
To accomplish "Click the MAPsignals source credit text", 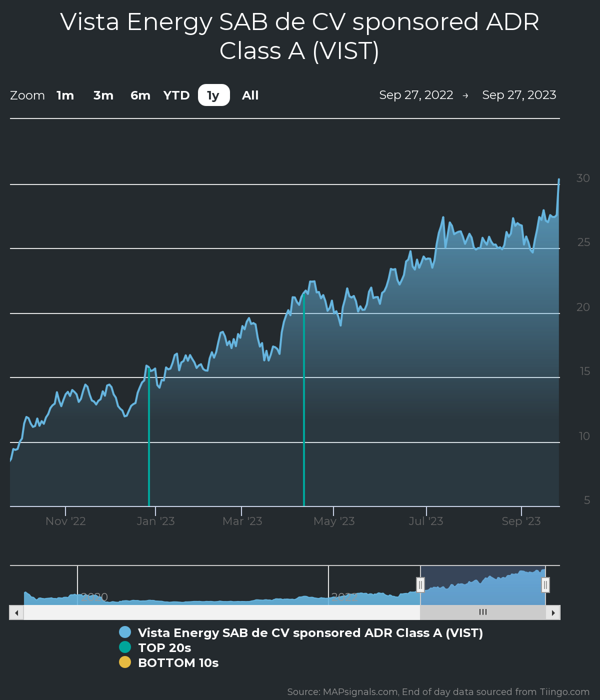I will point(438,692).
